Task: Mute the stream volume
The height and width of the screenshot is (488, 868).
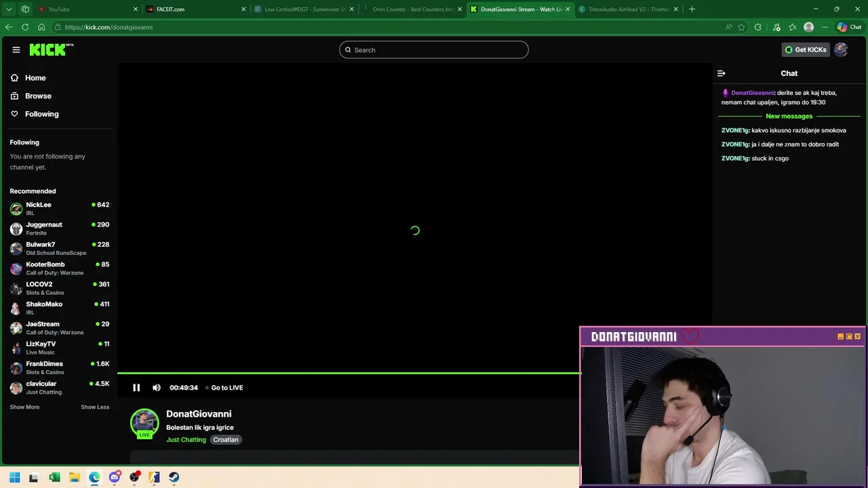Action: pyautogui.click(x=157, y=388)
